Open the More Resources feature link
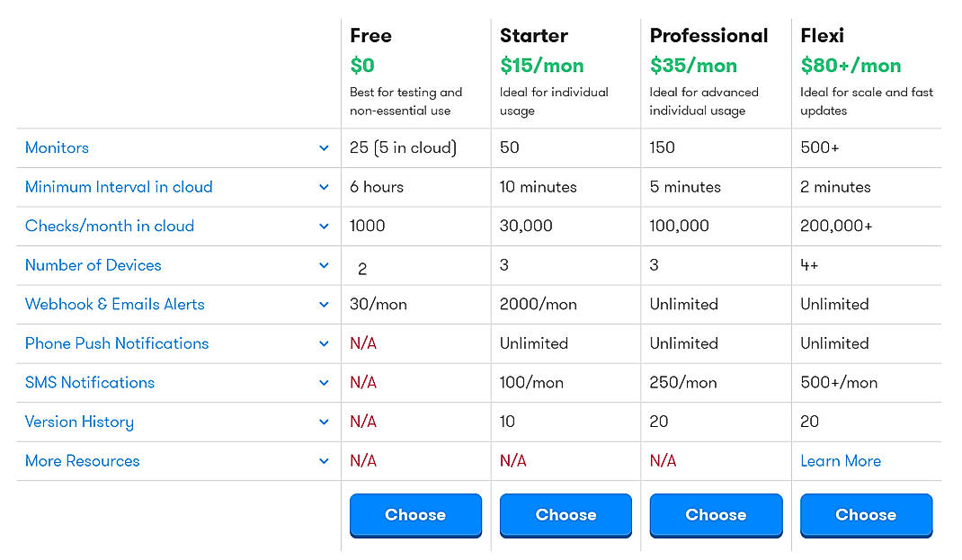Viewport: 962px width, 560px height. 82,460
